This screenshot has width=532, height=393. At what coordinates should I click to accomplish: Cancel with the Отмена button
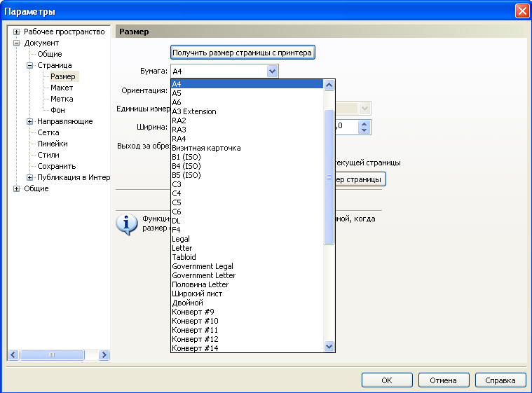444,380
